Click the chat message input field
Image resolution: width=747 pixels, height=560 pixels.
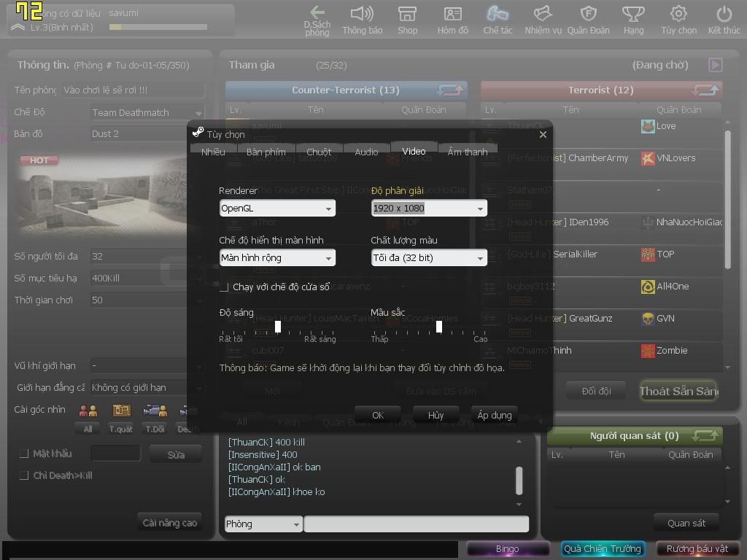tap(417, 524)
